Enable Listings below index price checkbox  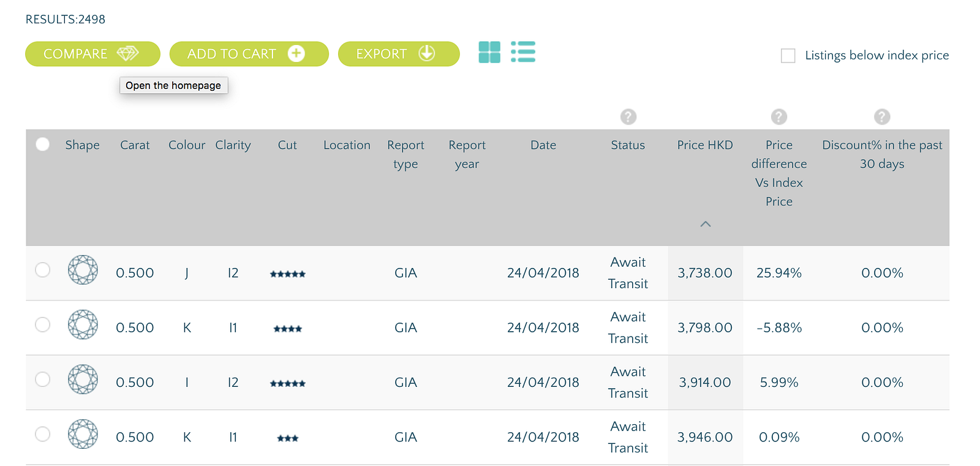(x=788, y=56)
